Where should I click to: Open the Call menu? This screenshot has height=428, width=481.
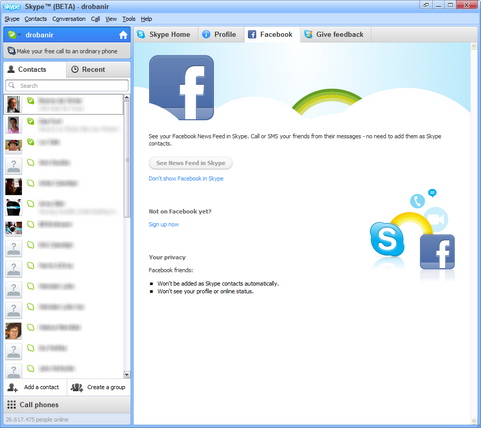coord(95,19)
